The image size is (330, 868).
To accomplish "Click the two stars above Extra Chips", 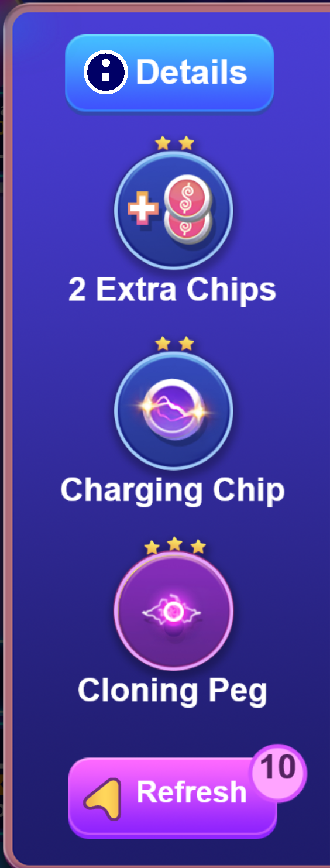I will click(x=174, y=143).
